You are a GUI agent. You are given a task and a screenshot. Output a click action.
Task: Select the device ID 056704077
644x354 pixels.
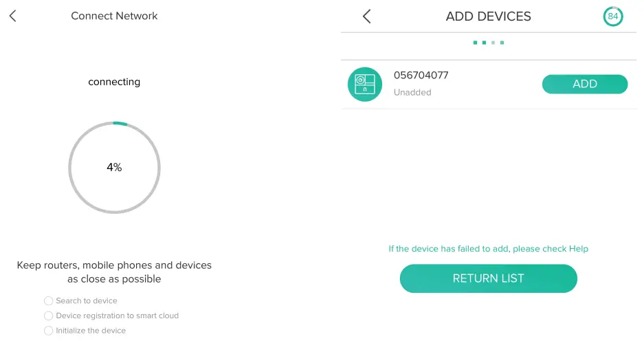[421, 76]
